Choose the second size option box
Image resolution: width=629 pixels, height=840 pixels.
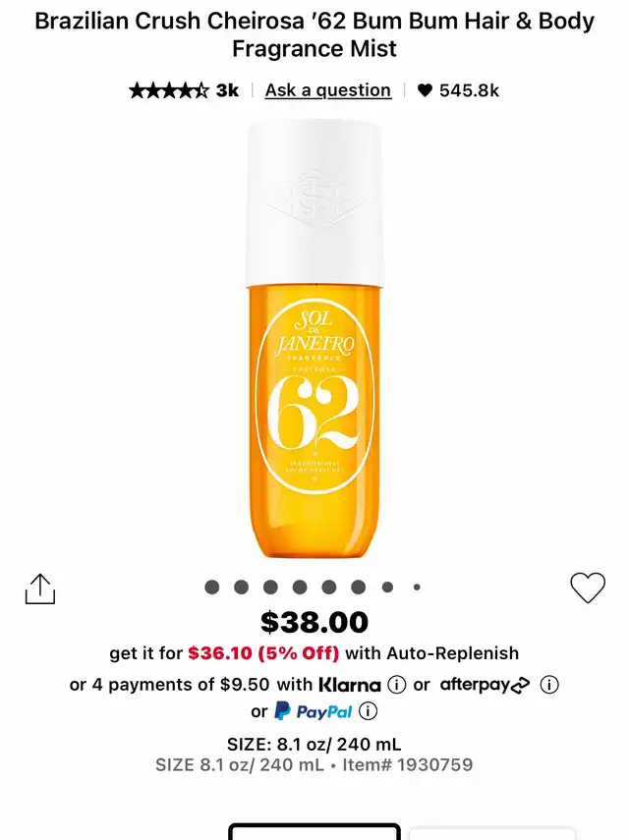491,833
